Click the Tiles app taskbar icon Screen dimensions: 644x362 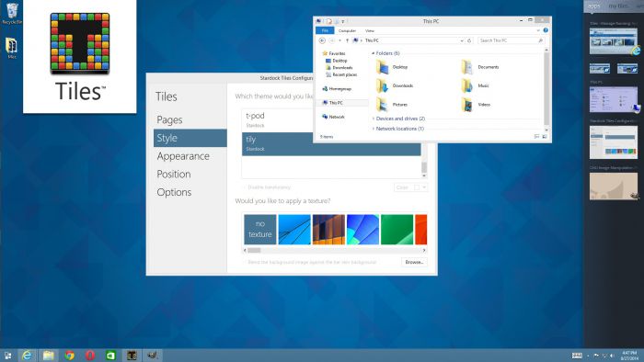coord(132,355)
